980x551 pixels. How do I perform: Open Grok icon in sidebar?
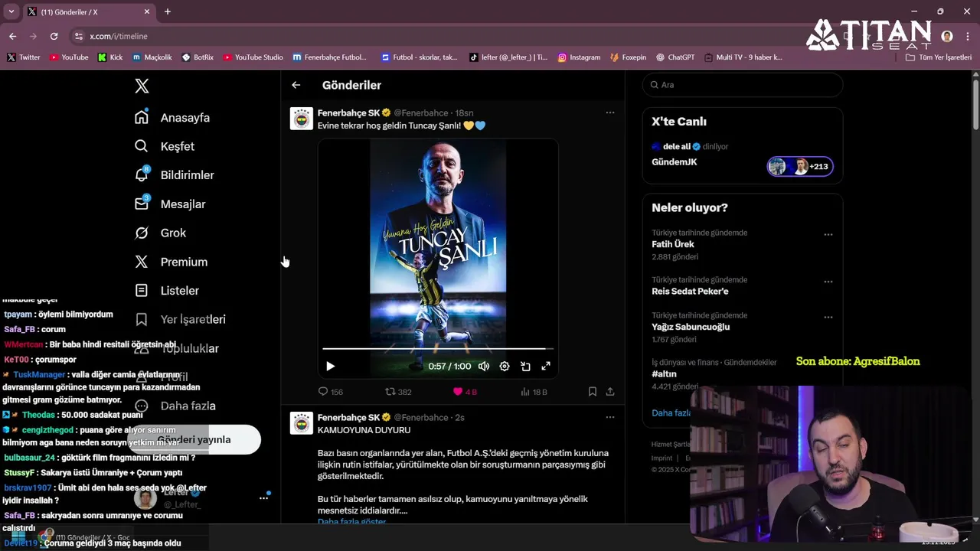(142, 233)
